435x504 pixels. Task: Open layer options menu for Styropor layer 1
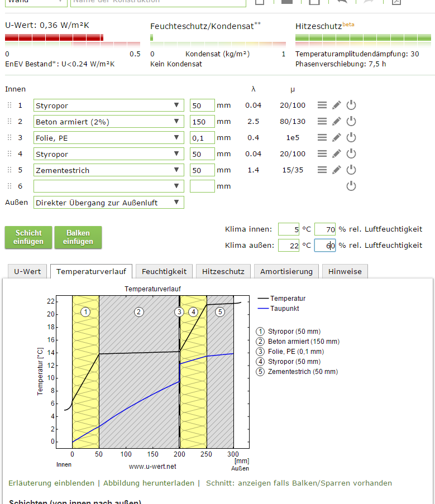coord(322,105)
